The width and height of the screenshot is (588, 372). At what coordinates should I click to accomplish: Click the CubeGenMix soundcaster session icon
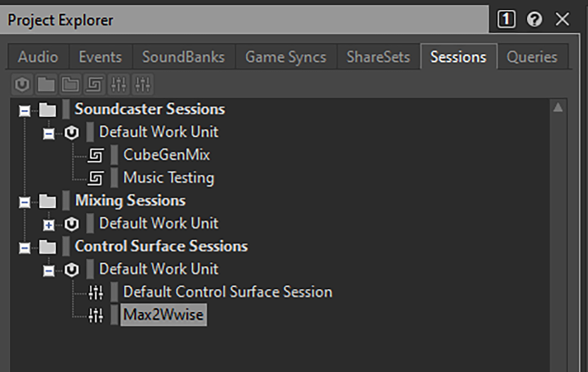click(96, 155)
